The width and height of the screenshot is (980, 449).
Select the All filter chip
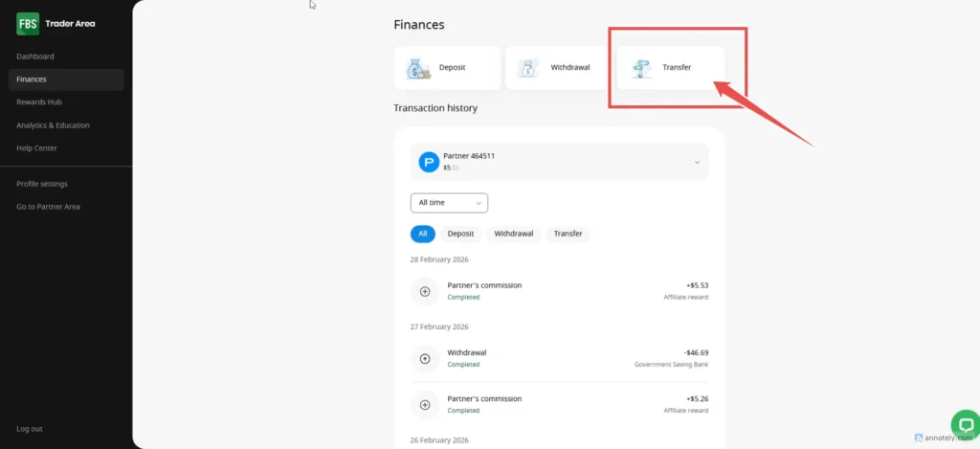click(422, 234)
